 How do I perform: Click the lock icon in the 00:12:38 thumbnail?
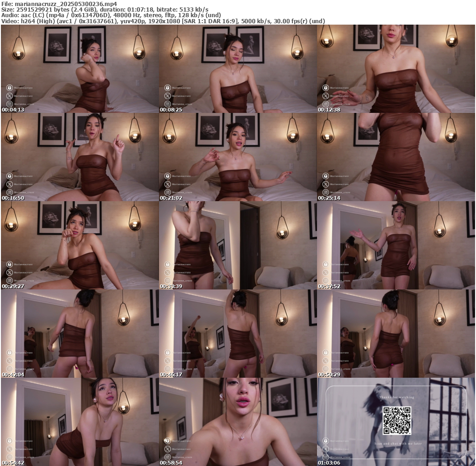pos(325,87)
